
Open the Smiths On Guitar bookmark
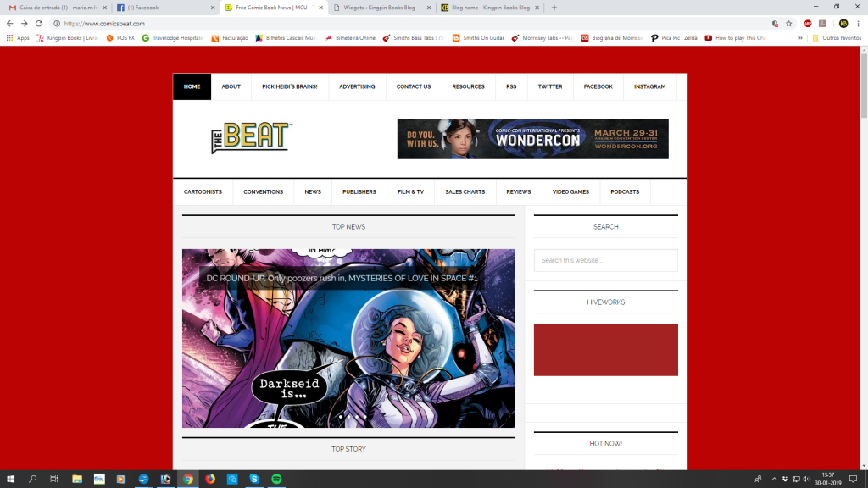pos(478,37)
